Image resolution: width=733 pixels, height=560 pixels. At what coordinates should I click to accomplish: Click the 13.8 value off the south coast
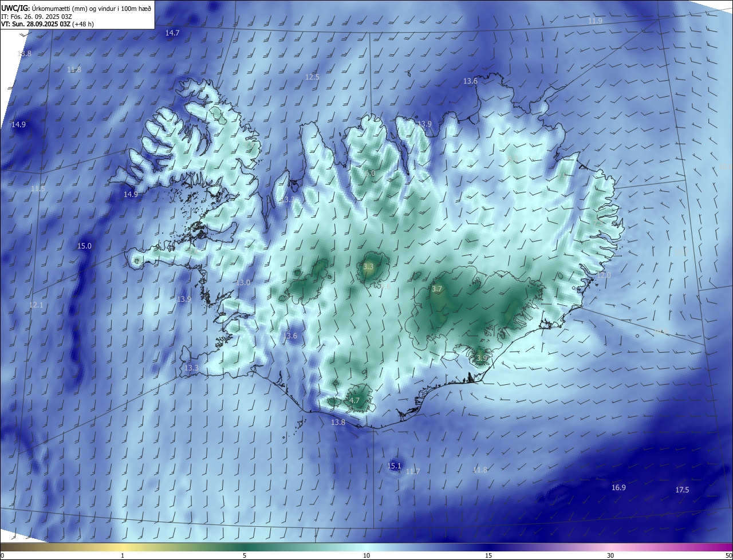click(338, 423)
